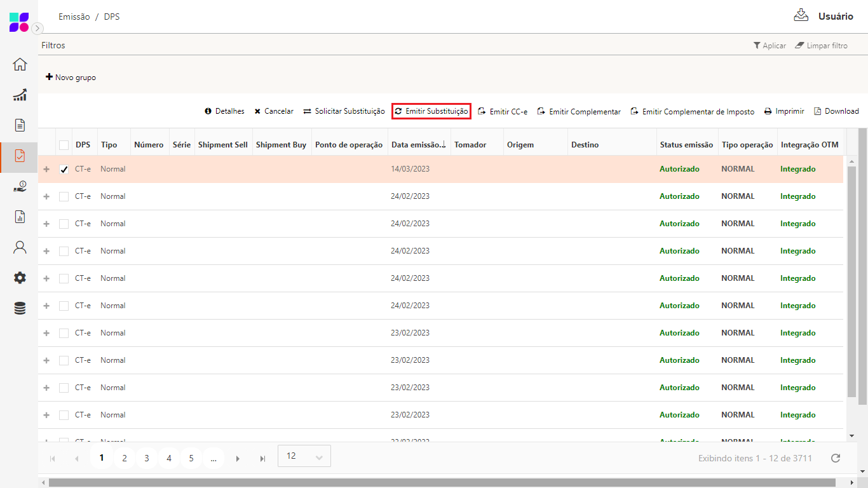This screenshot has height=488, width=868.
Task: Open the settings gear in sidebar
Action: click(20, 278)
